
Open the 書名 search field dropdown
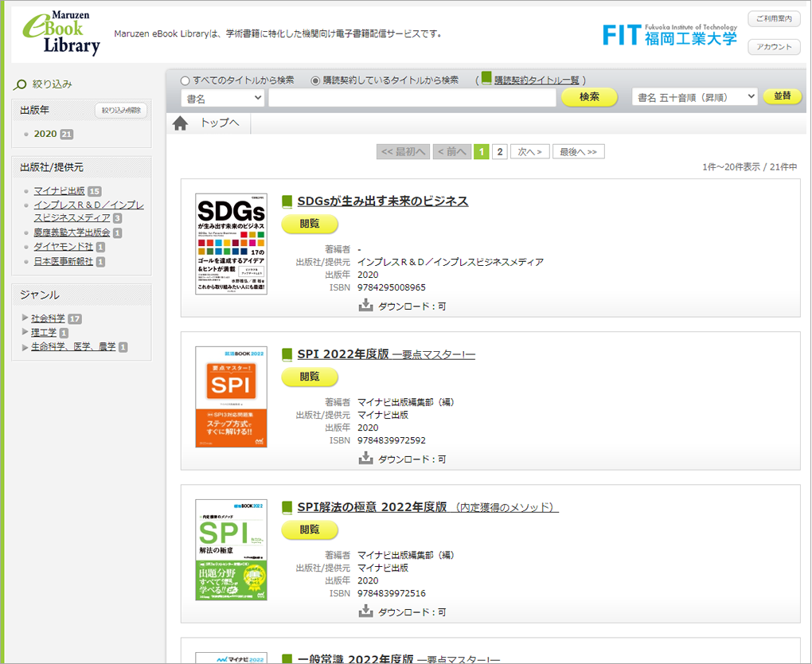223,98
